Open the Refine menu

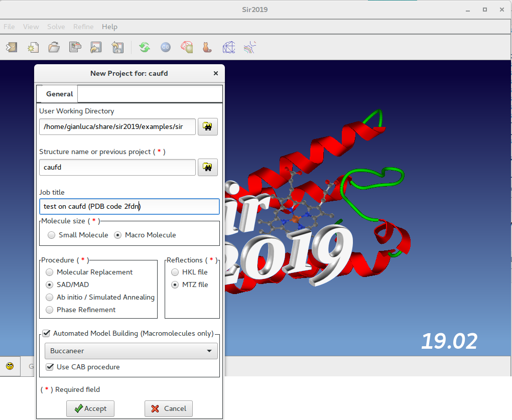click(x=83, y=27)
